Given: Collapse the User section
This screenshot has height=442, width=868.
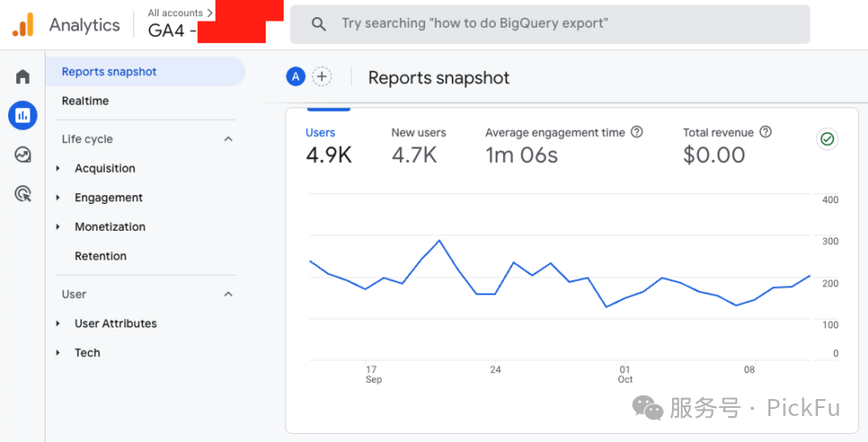Looking at the screenshot, I should (x=228, y=294).
